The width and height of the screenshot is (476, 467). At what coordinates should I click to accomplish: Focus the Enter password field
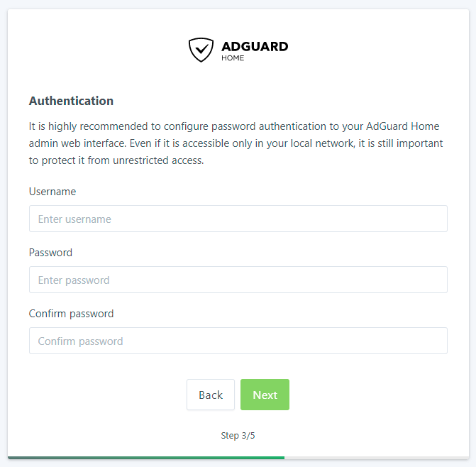click(x=238, y=280)
